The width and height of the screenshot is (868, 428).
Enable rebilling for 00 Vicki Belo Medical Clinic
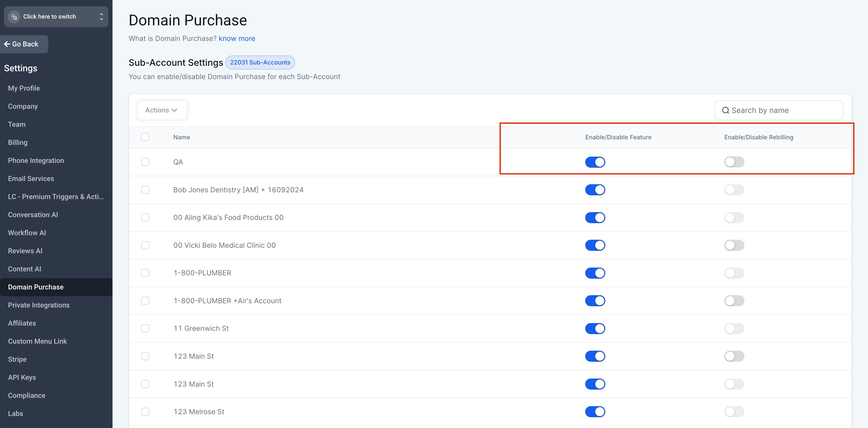[734, 245]
